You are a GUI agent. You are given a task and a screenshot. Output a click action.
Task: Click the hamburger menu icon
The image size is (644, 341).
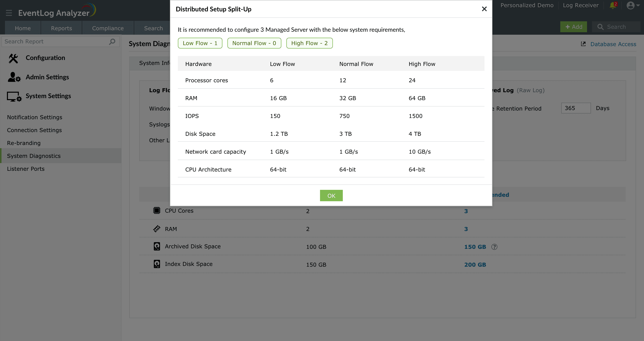click(9, 13)
